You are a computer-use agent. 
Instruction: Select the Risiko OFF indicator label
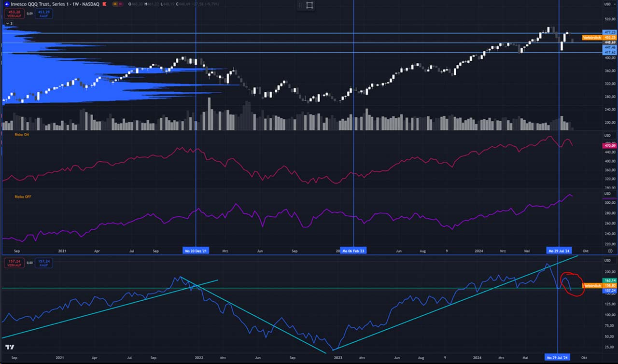tap(21, 196)
